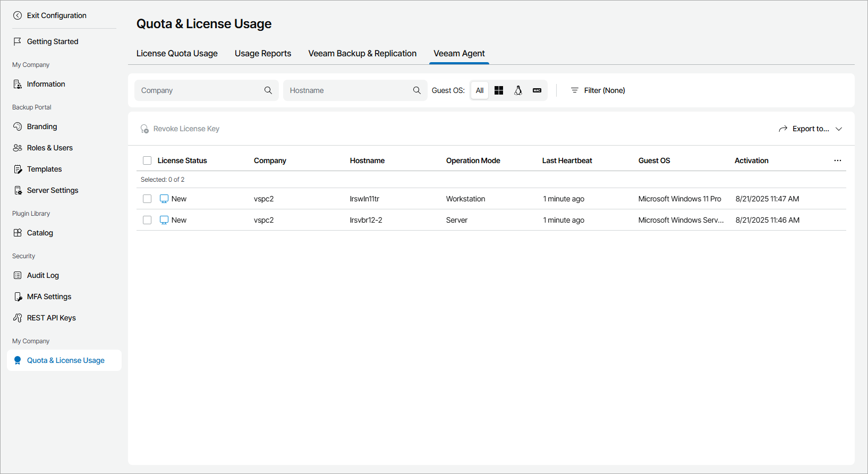The width and height of the screenshot is (868, 474).
Task: Click the MFA Settings icon
Action: 18,297
